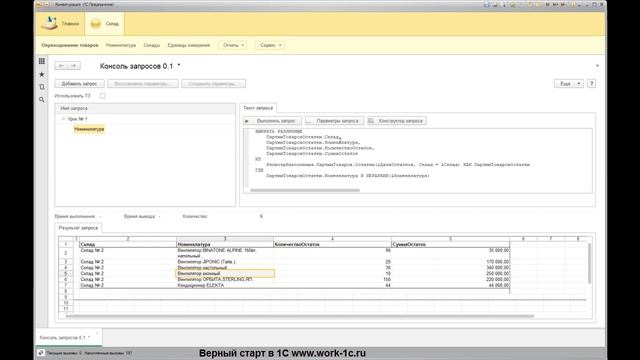The image size is (640, 360).
Task: Open the Отчеты dropdown menu
Action: pyautogui.click(x=233, y=45)
